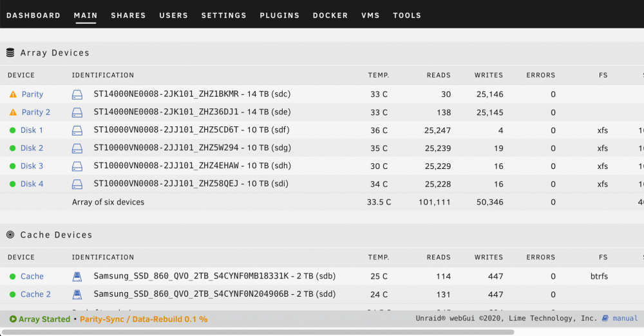Screen dimensions: 644x336
Task: Click the Array Devices section heading
Action: (x=55, y=53)
